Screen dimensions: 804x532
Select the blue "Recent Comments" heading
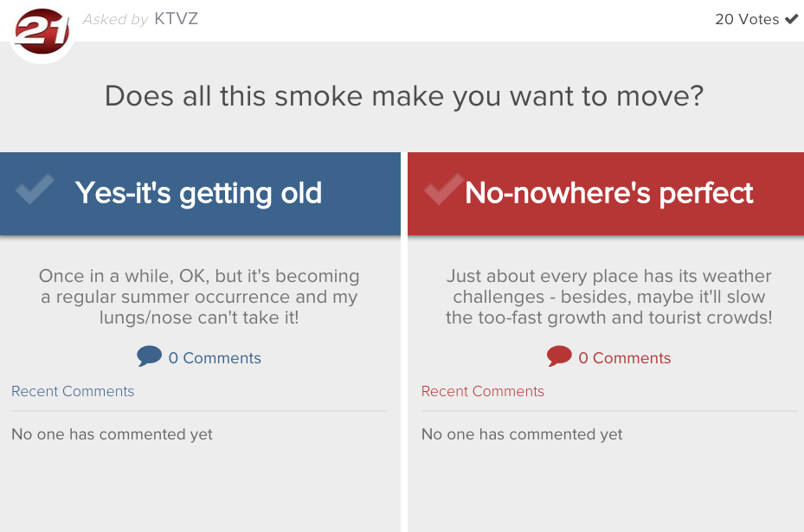[x=73, y=391]
